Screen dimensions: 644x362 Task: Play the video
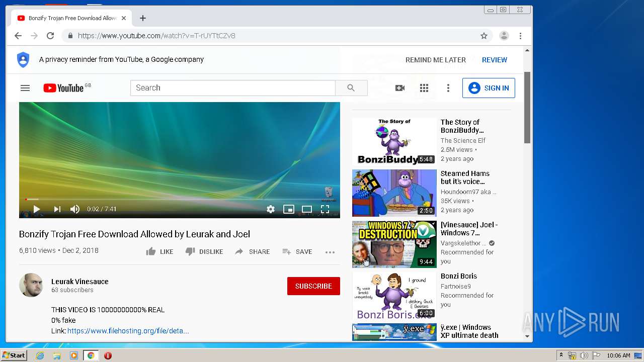37,209
